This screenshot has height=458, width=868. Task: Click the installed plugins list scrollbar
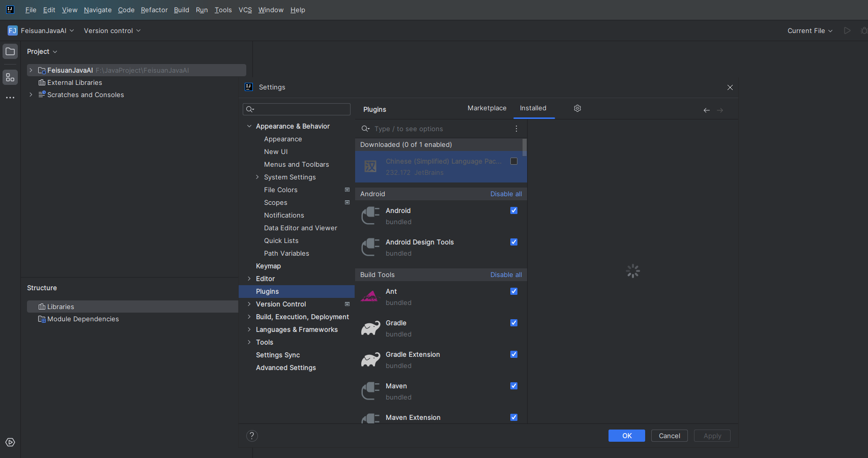[x=525, y=147]
